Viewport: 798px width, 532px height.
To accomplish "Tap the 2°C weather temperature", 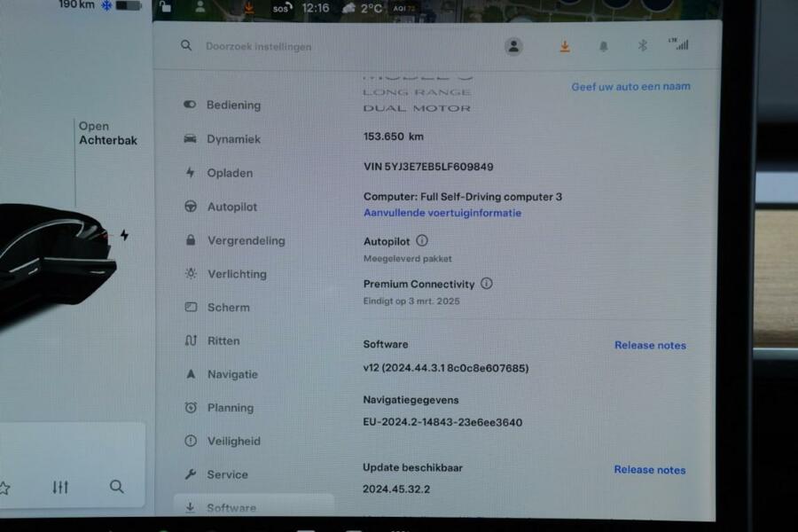I will pos(371,9).
